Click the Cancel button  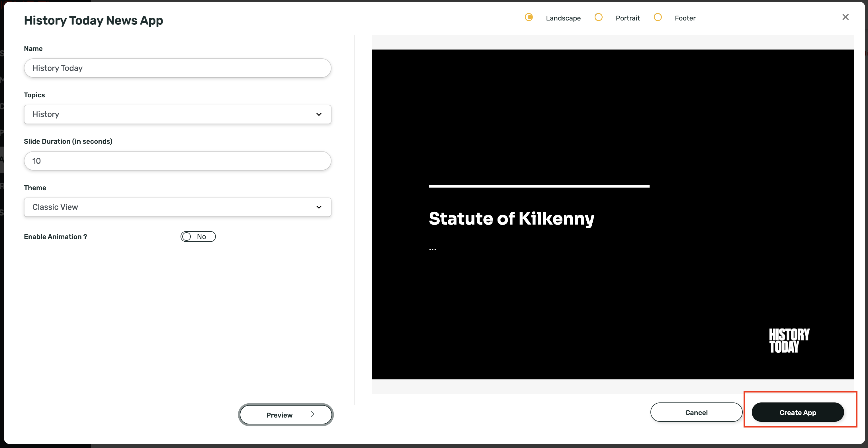pyautogui.click(x=696, y=412)
